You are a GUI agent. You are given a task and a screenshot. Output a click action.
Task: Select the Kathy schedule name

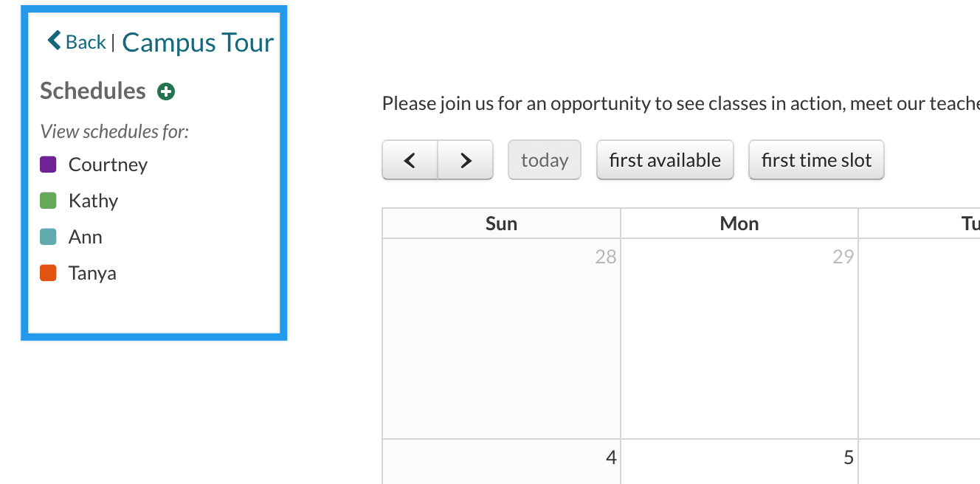click(x=93, y=201)
